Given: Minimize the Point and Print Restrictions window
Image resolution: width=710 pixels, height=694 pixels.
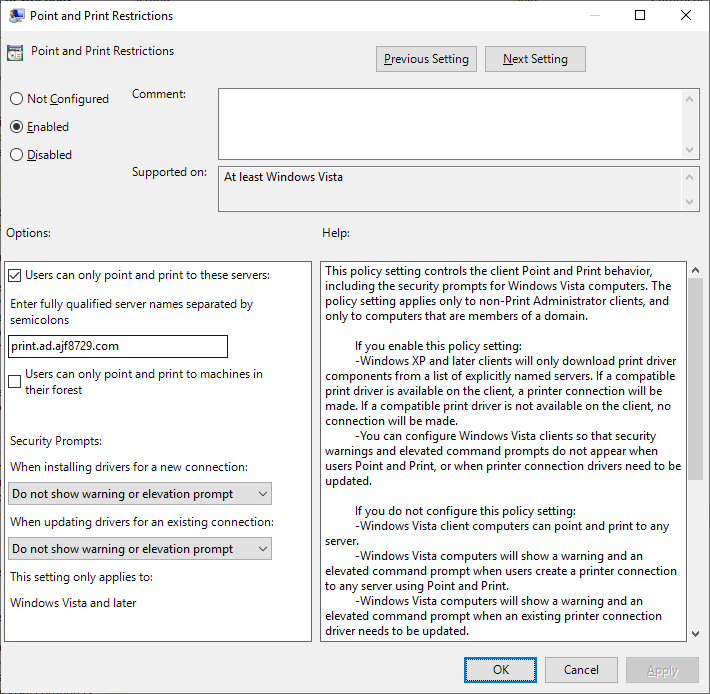Looking at the screenshot, I should (x=595, y=15).
